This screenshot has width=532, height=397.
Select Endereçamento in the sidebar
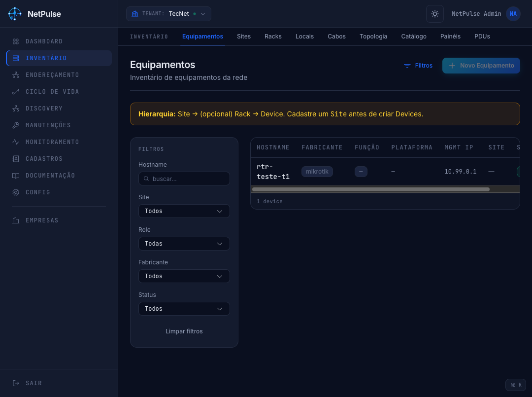point(59,75)
